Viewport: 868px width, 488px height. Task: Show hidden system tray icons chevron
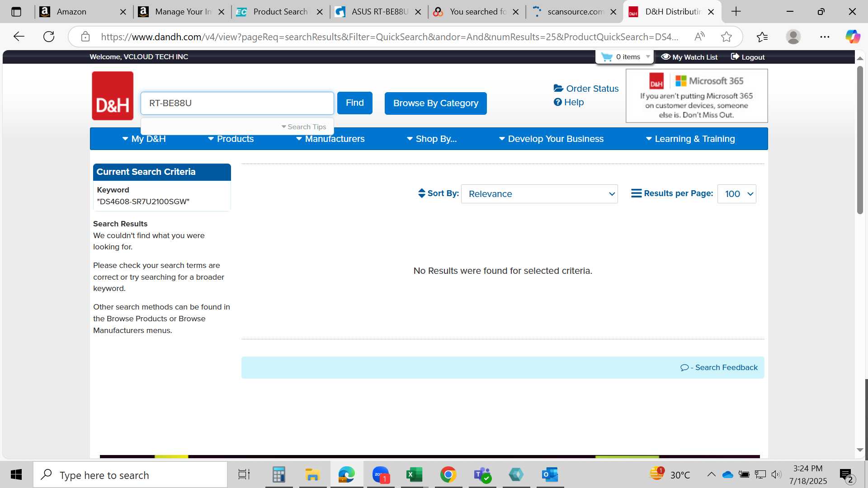click(711, 474)
